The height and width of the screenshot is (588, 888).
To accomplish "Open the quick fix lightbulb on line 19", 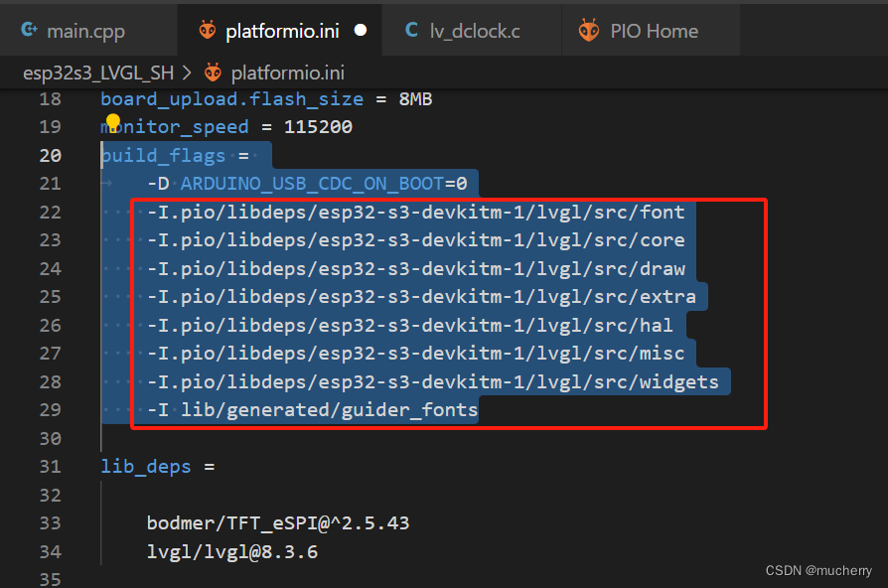I will (112, 121).
